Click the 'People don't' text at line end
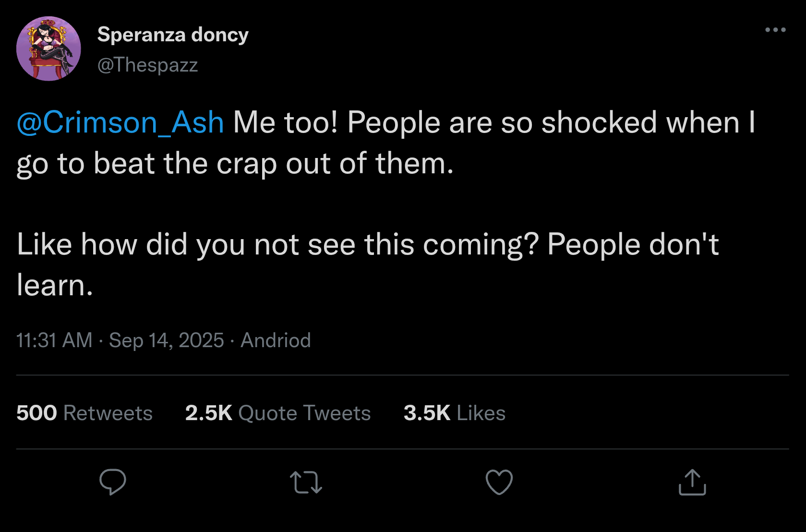This screenshot has width=806, height=532. click(x=633, y=244)
